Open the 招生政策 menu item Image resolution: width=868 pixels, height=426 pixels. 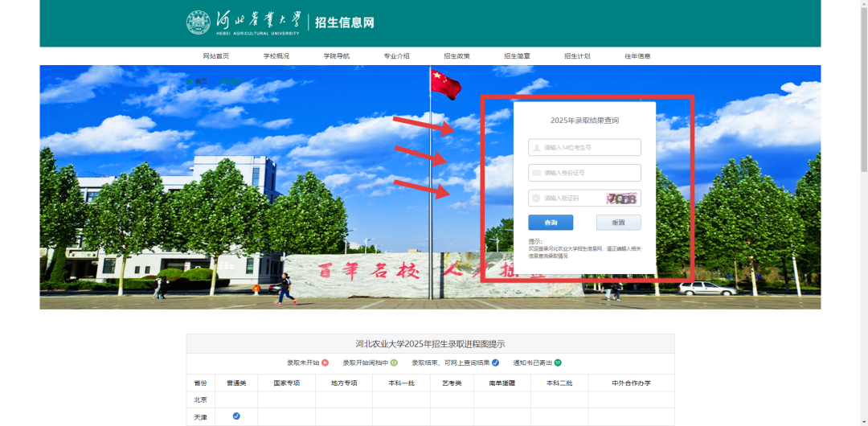pyautogui.click(x=457, y=56)
